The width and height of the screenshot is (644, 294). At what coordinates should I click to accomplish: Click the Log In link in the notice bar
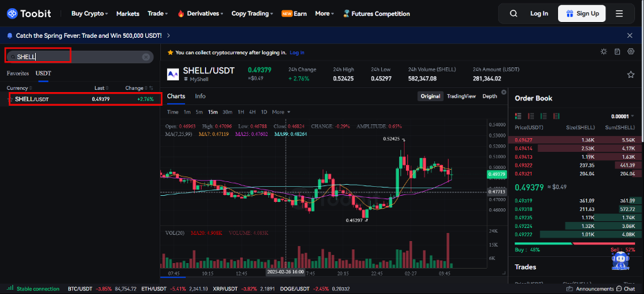[x=297, y=52]
